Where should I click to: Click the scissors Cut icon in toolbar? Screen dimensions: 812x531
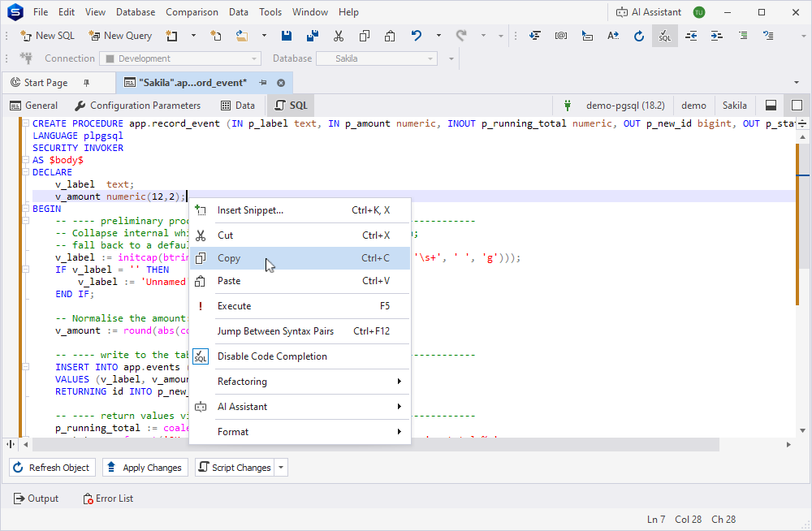coord(338,36)
